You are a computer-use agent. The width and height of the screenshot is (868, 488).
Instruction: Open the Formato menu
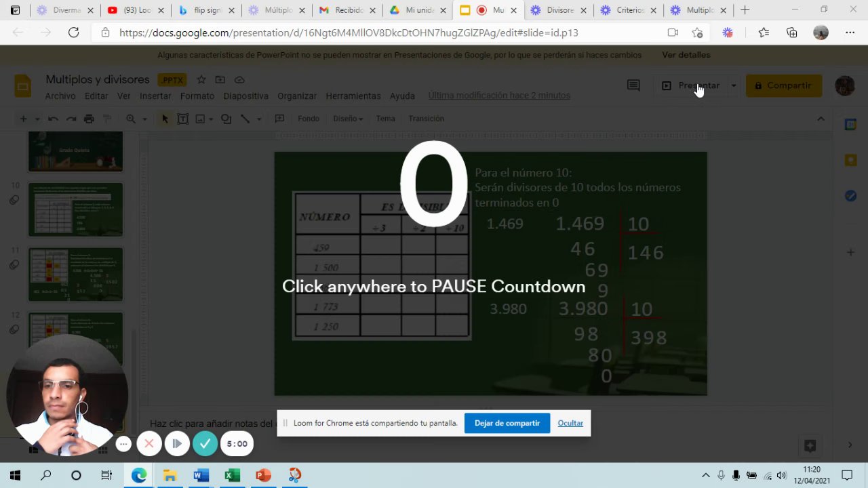[197, 96]
